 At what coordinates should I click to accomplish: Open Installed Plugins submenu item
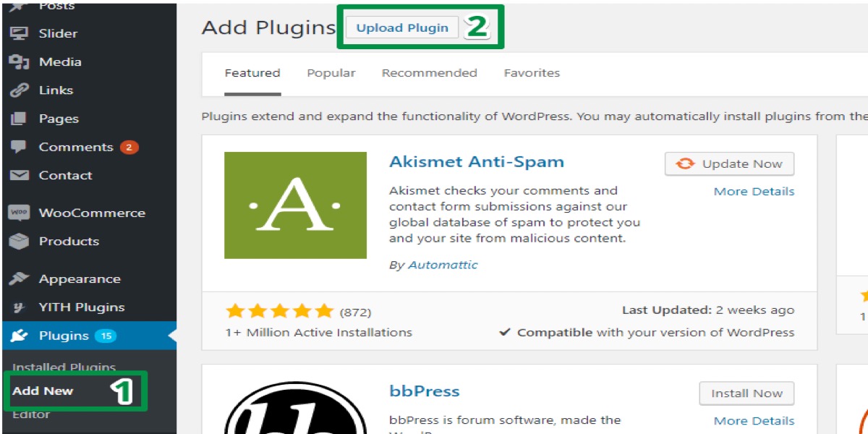click(x=64, y=367)
